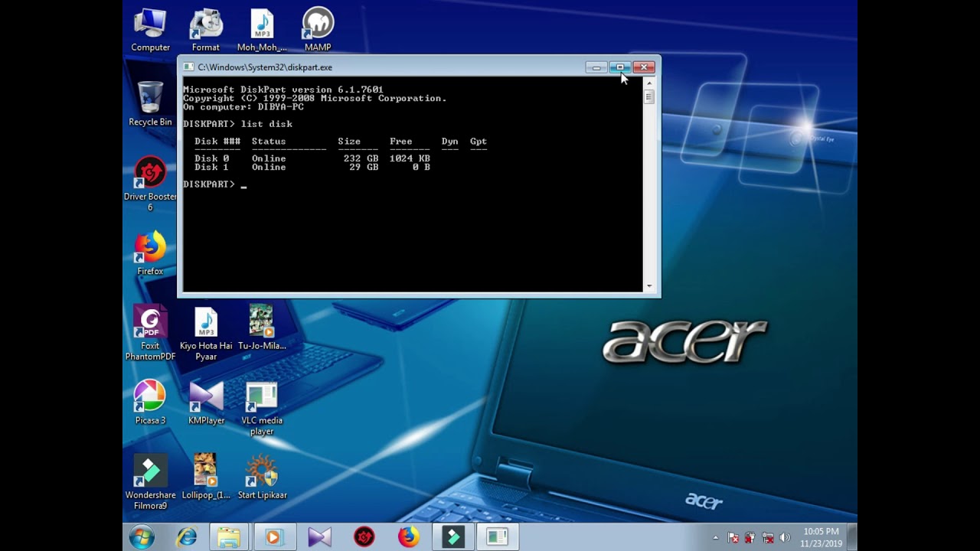Switch to Filmora9 in the taskbar
The image size is (980, 551).
(x=452, y=537)
